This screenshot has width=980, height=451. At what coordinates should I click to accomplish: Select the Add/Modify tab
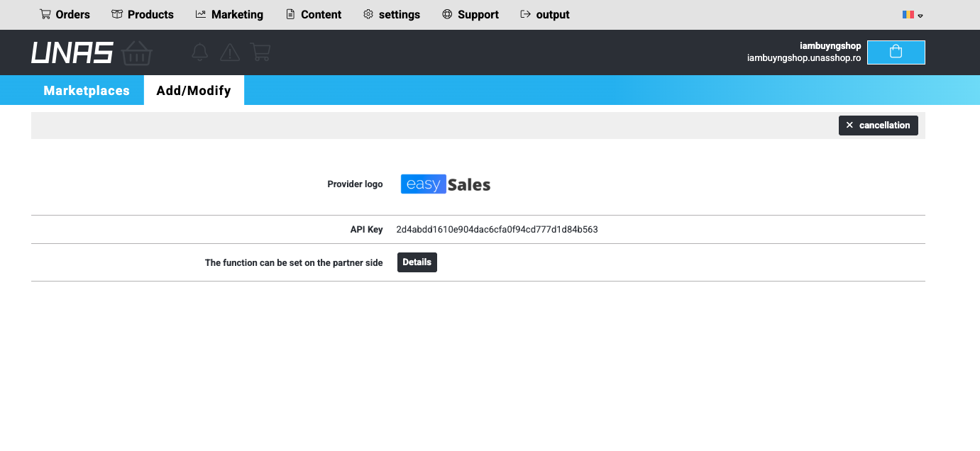pyautogui.click(x=194, y=91)
